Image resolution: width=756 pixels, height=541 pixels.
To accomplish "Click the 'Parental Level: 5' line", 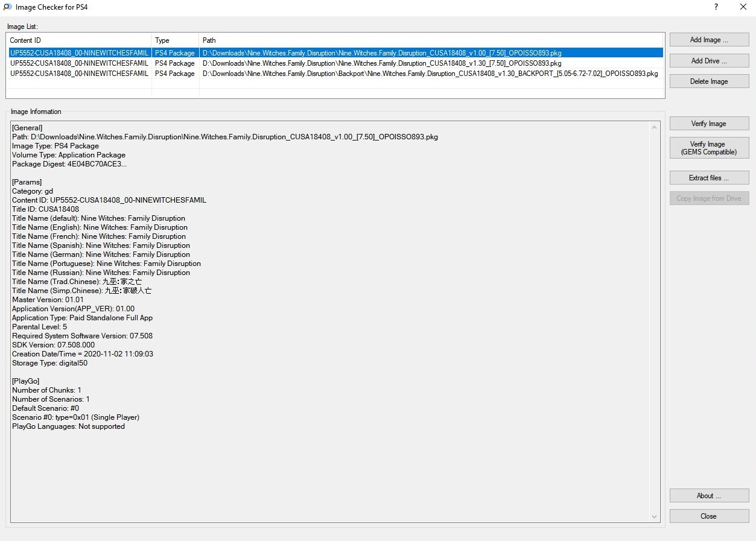I will 39,327.
